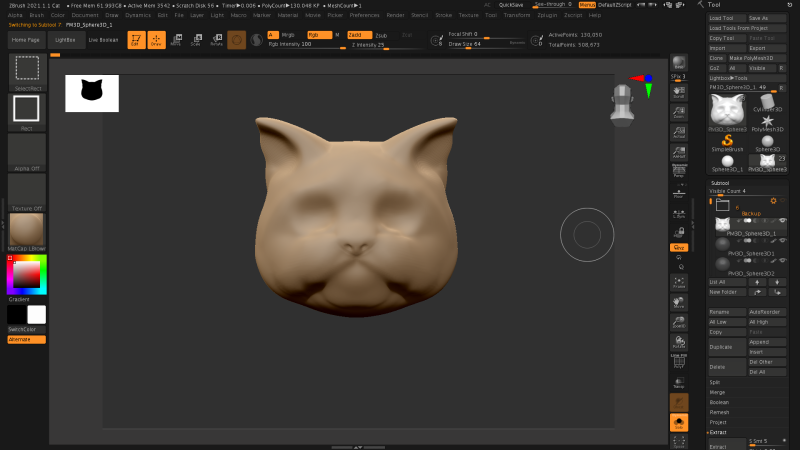Open the Preferences menu
800x450 pixels.
(x=364, y=15)
